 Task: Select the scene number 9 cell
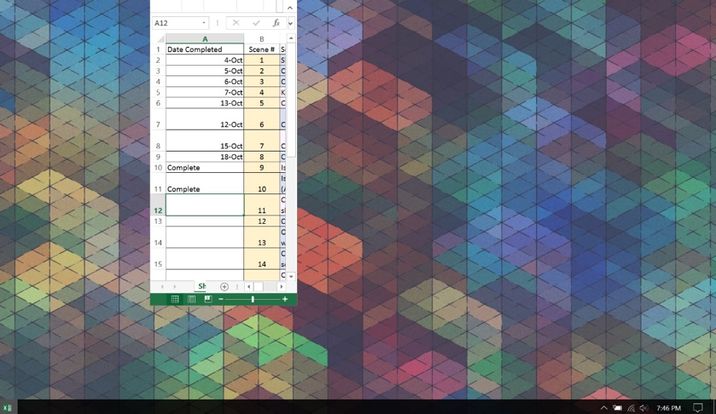pos(262,167)
